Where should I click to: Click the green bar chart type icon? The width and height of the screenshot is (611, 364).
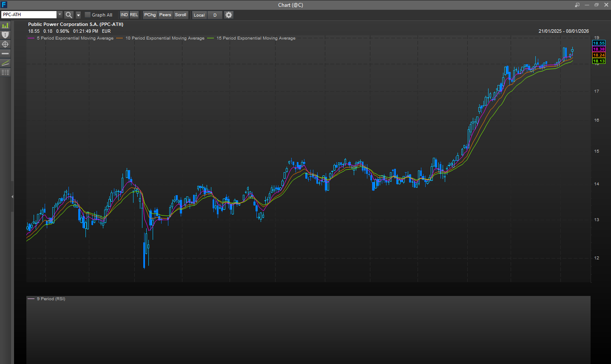click(x=5, y=26)
